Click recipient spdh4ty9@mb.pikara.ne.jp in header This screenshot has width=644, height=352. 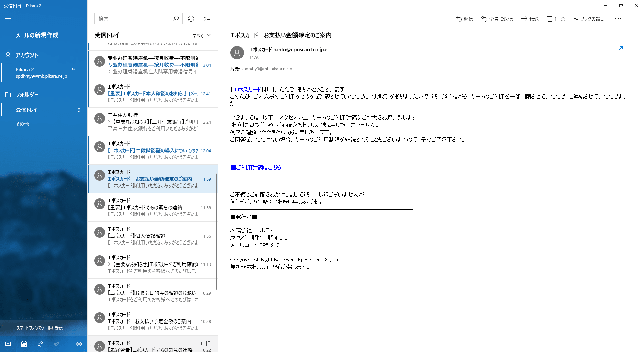(267, 69)
